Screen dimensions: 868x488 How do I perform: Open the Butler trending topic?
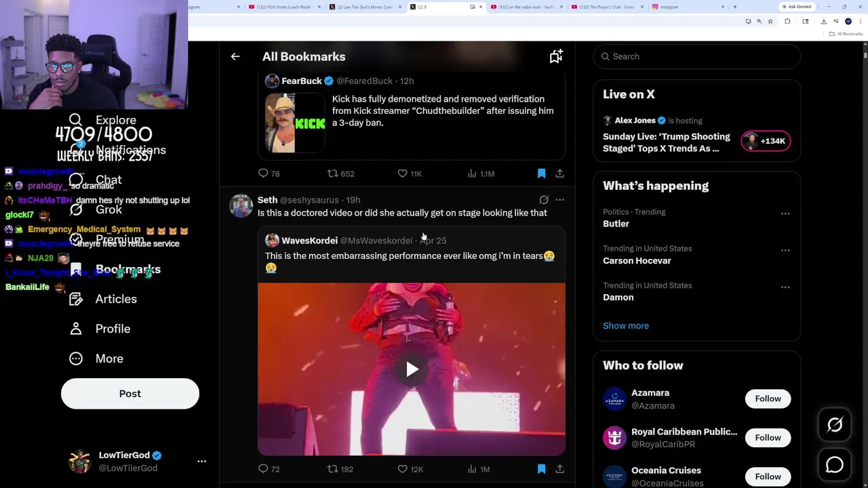point(616,224)
